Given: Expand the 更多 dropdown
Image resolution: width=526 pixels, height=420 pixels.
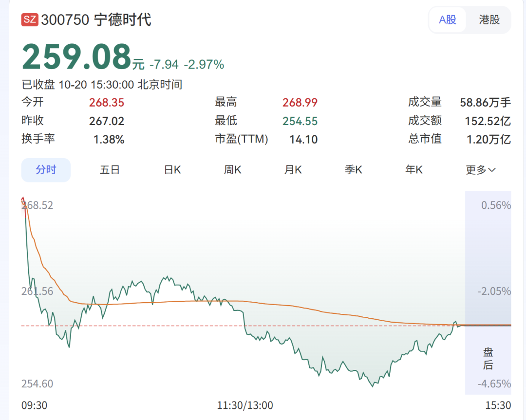Looking at the screenshot, I should (480, 170).
